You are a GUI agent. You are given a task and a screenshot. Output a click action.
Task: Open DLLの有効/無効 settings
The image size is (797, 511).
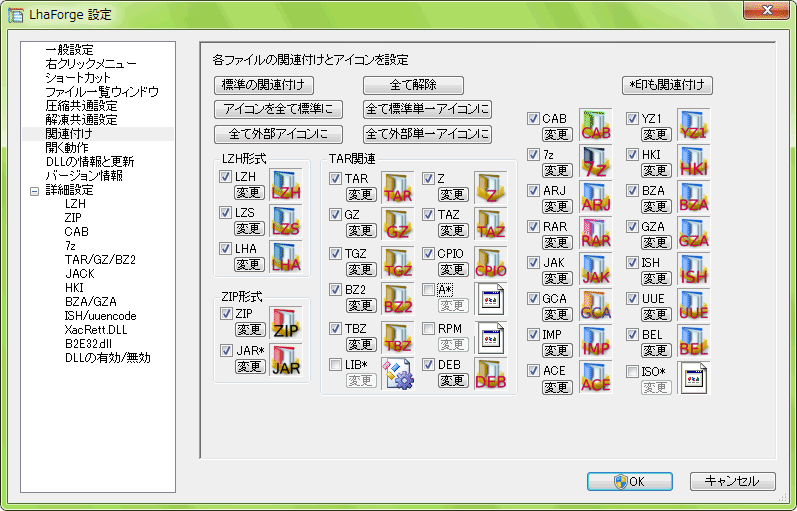click(108, 358)
